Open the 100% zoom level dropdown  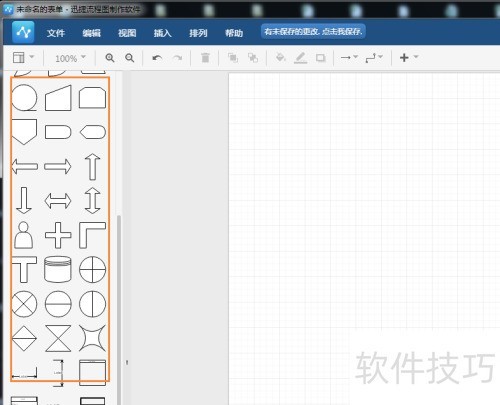pyautogui.click(x=70, y=58)
